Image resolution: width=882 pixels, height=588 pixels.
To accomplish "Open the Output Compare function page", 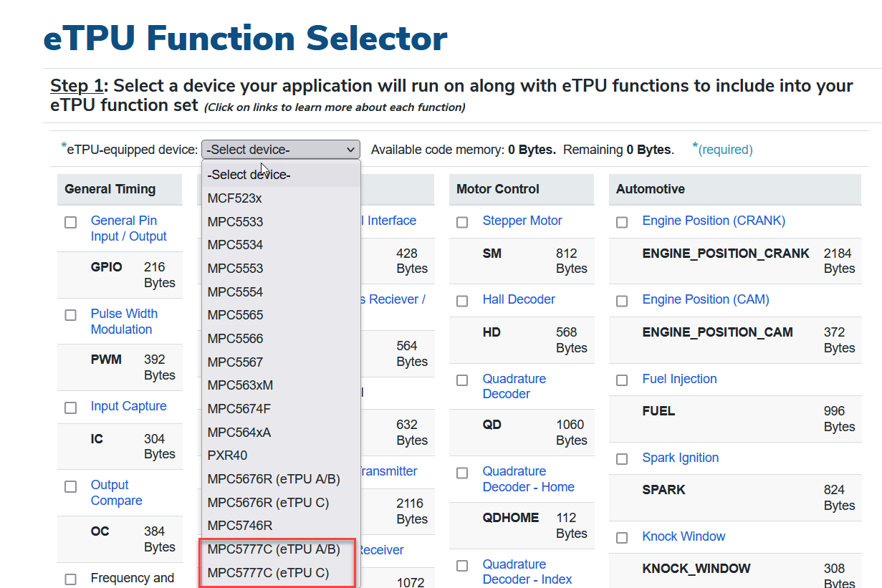I will [x=116, y=492].
